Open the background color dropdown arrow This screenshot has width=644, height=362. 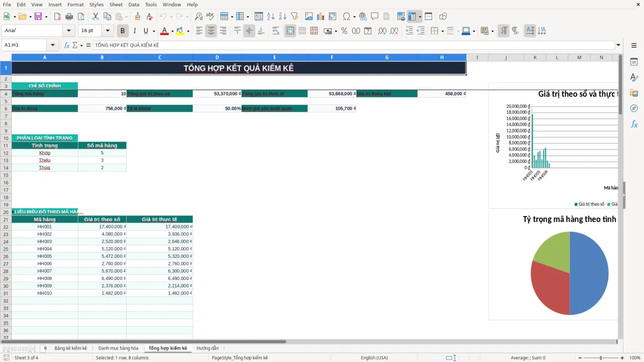188,31
